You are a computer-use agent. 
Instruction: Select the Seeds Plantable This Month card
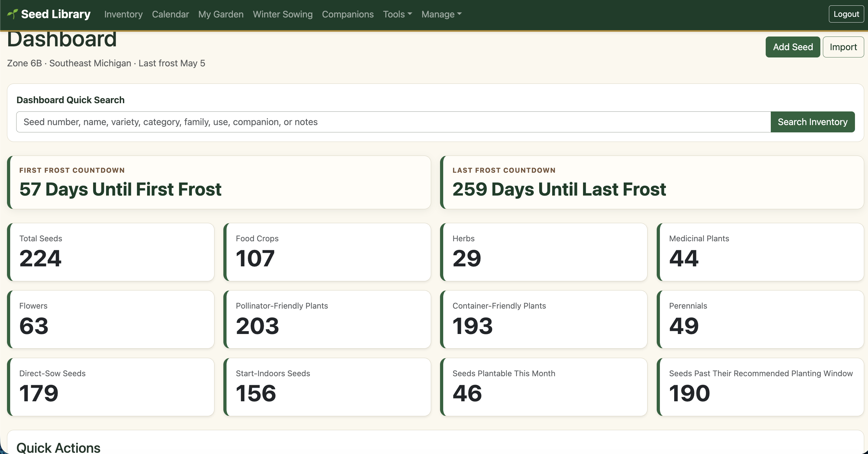pyautogui.click(x=544, y=387)
